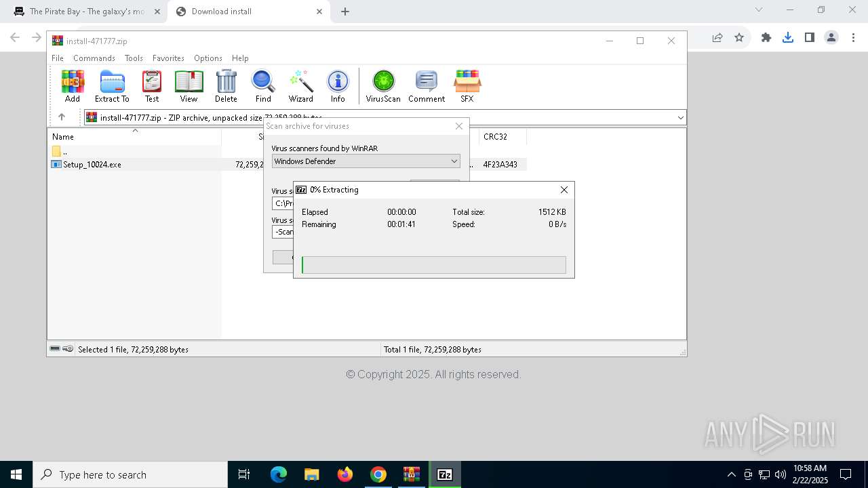Switch to WinRAR on taskbar
Screen dimensions: 868x488
(x=412, y=474)
